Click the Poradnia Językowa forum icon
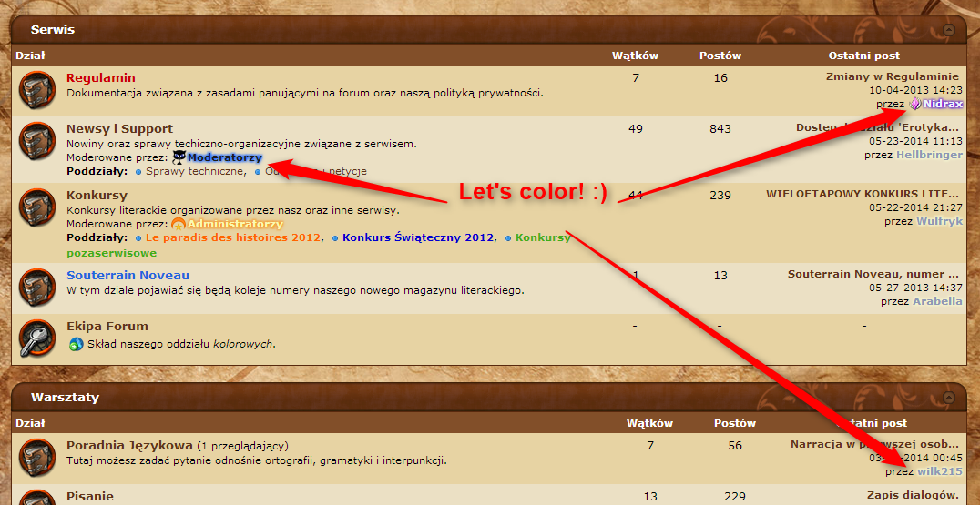Image resolution: width=980 pixels, height=505 pixels. click(37, 458)
